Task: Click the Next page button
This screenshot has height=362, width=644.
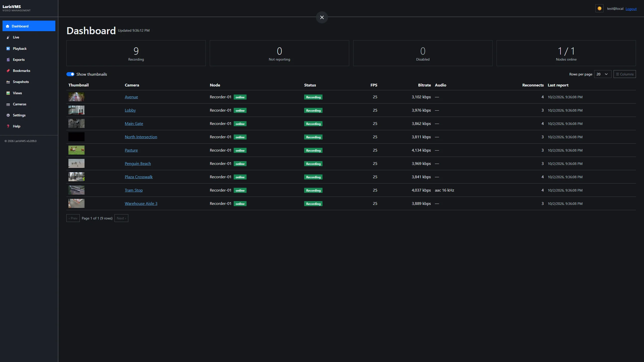Action: point(121,218)
